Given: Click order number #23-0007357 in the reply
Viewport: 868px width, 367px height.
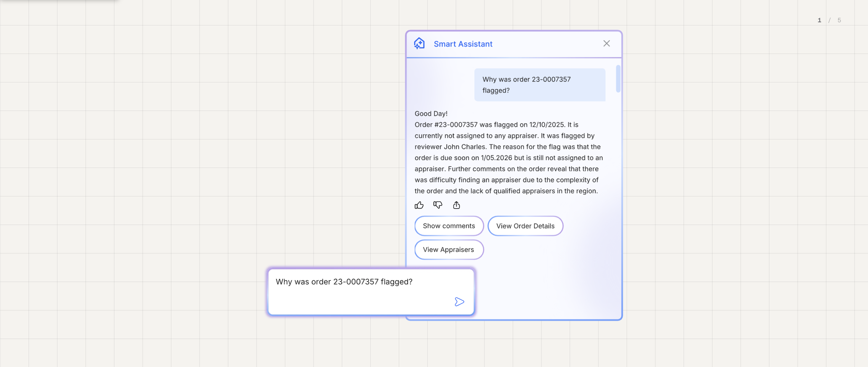Looking at the screenshot, I should click(456, 124).
